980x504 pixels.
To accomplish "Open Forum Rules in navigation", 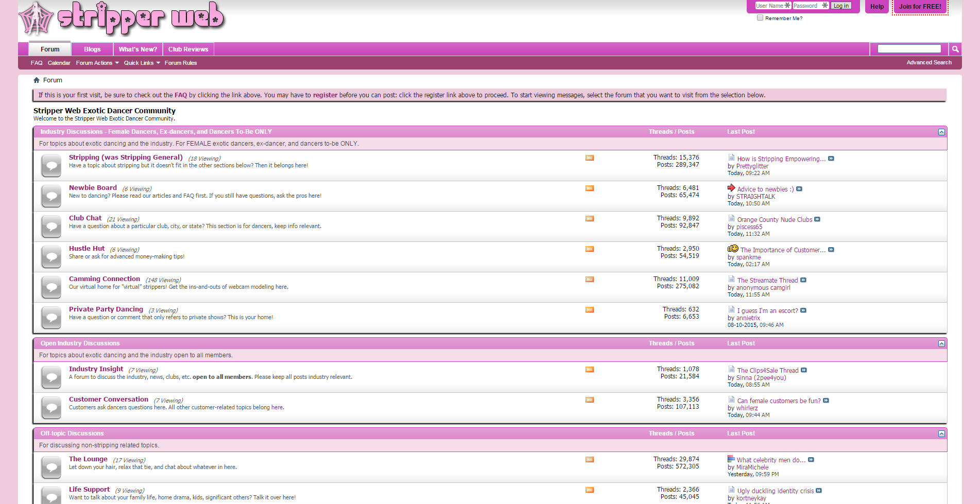I will point(181,63).
